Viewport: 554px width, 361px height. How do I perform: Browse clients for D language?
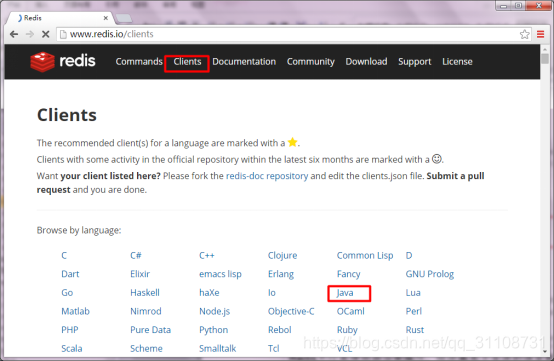coord(409,255)
